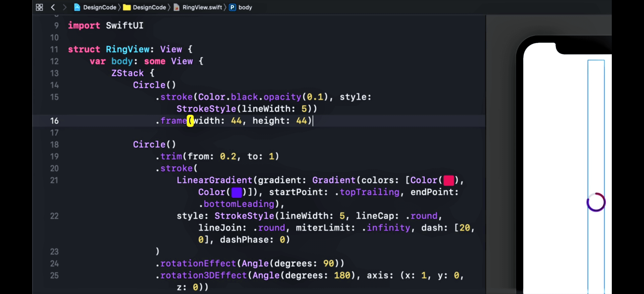Click the 'struct' keyword
Screen dimensions: 644x294
(x=84, y=49)
